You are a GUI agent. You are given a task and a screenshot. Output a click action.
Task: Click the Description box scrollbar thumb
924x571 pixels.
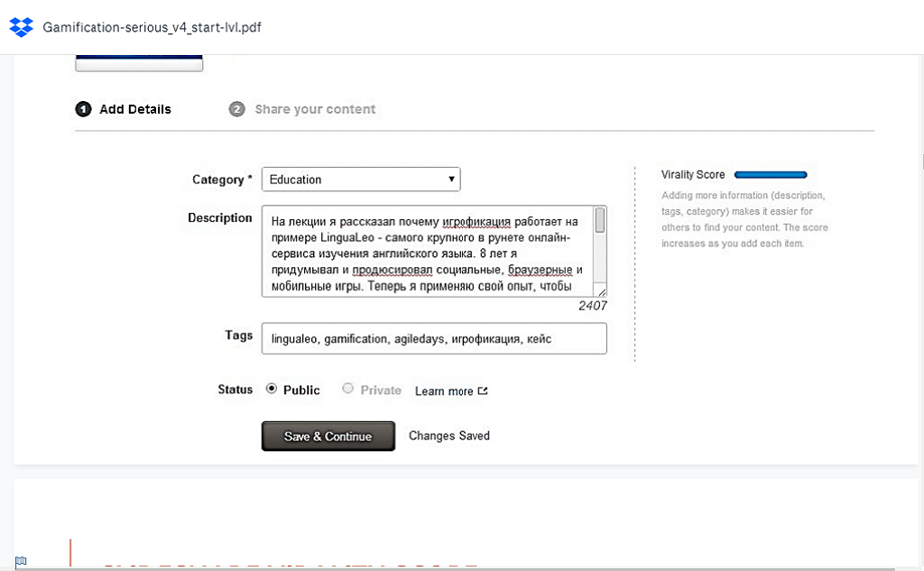tap(600, 222)
